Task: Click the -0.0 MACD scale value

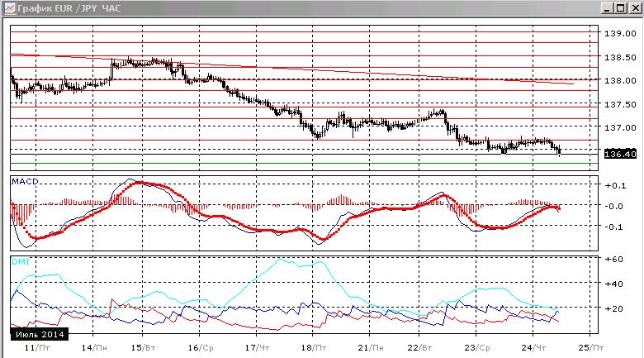Action: [x=616, y=206]
